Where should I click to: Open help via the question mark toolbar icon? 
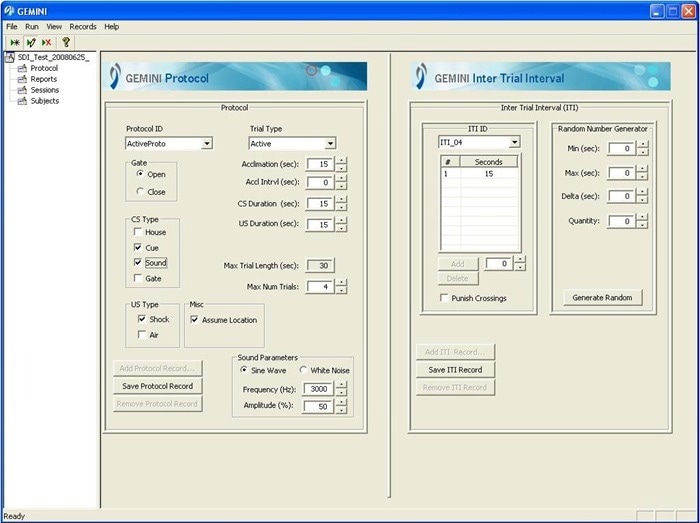(66, 42)
